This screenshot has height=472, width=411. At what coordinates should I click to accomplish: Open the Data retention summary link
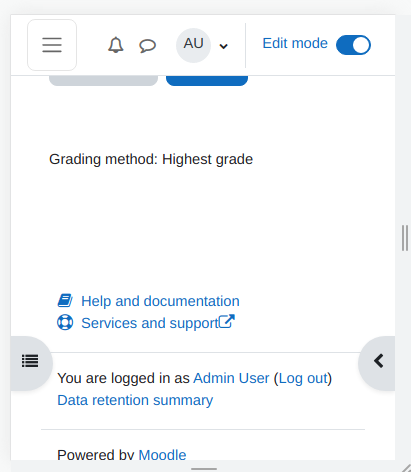(135, 400)
